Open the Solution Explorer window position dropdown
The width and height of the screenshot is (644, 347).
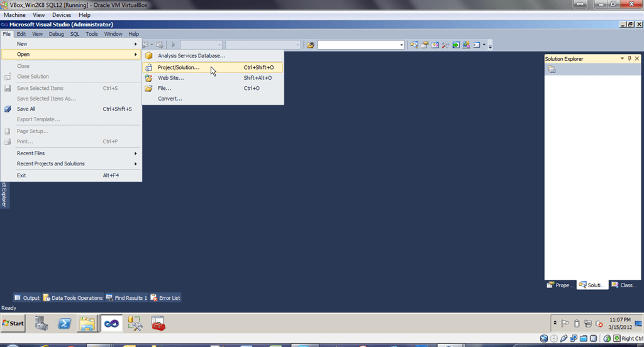[622, 58]
